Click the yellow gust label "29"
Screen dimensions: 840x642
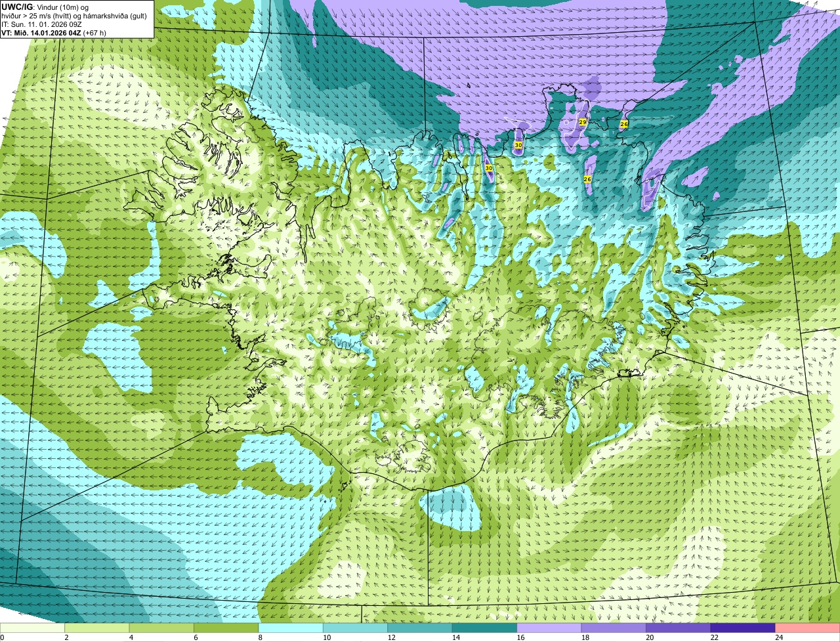tap(583, 122)
